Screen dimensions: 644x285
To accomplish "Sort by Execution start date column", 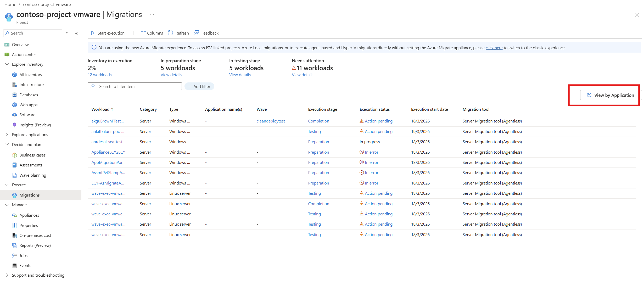I will (429, 109).
